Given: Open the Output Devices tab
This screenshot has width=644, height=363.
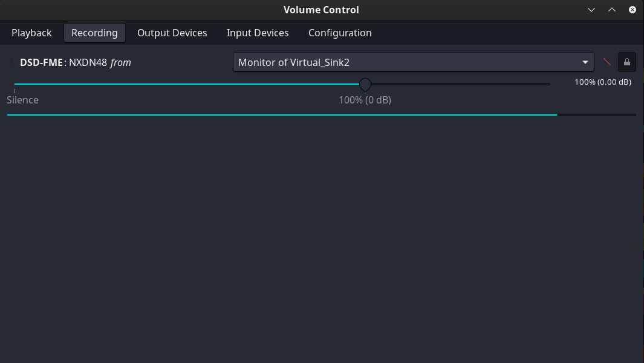Looking at the screenshot, I should (x=172, y=33).
